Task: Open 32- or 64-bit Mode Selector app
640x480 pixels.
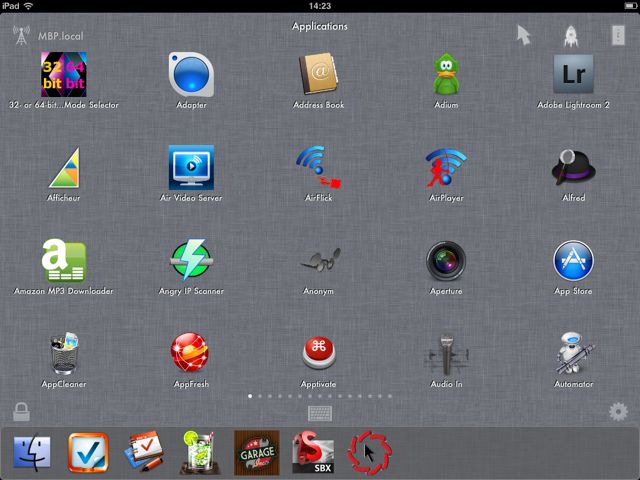Action: [x=64, y=75]
